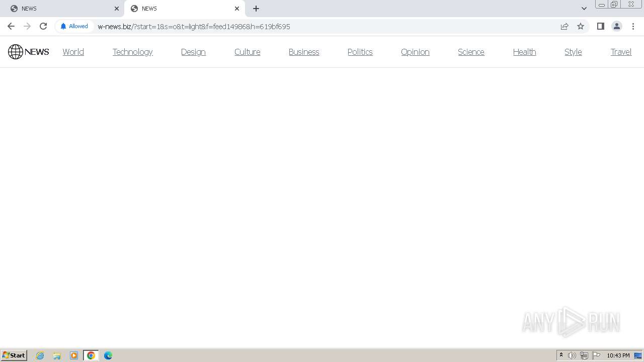Image resolution: width=644 pixels, height=362 pixels.
Task: Go to the Travel section
Action: pyautogui.click(x=621, y=52)
